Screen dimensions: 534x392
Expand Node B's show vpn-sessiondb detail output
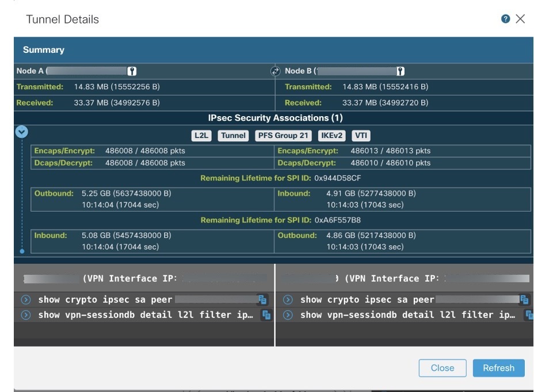tap(287, 314)
